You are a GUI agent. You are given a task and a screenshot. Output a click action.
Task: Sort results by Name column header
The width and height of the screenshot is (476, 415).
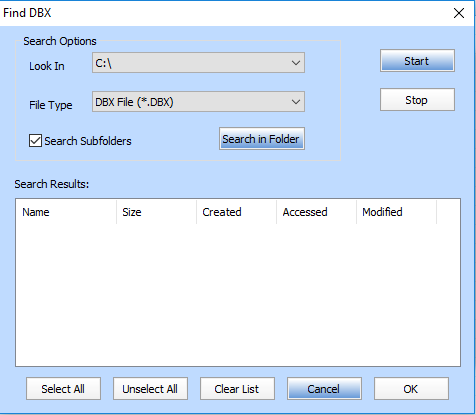click(66, 212)
